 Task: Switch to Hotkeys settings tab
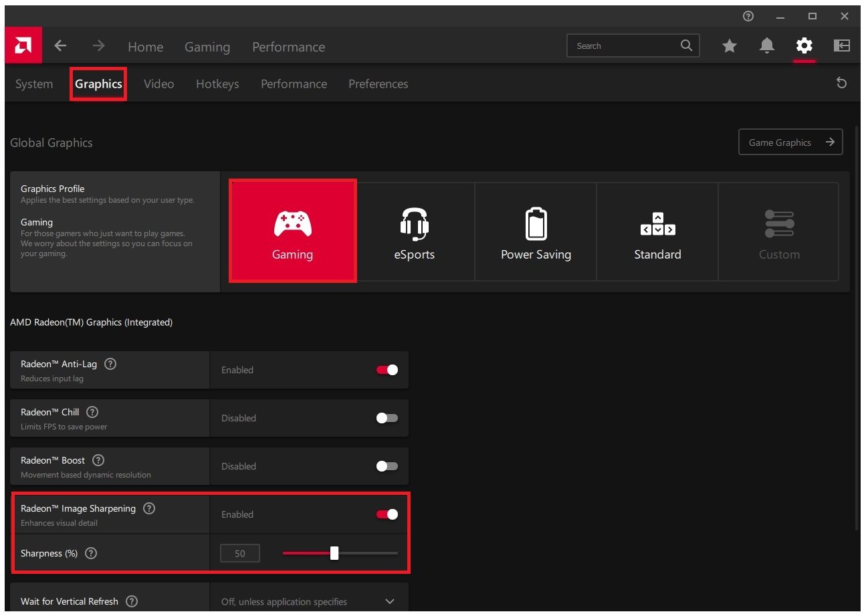[x=217, y=84]
